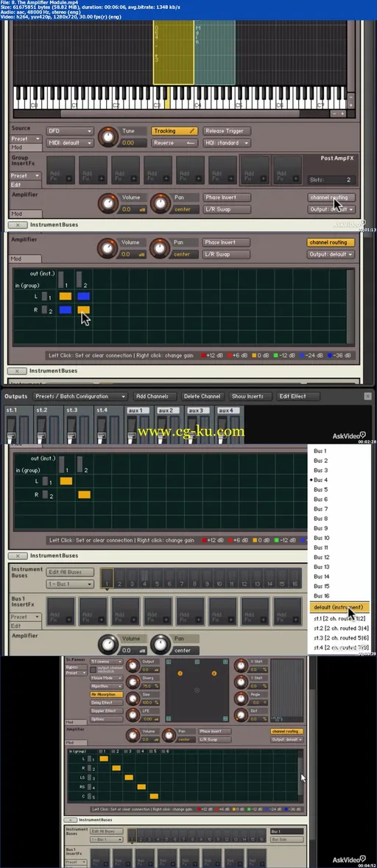Click Add Channels in Outputs

[x=155, y=396]
